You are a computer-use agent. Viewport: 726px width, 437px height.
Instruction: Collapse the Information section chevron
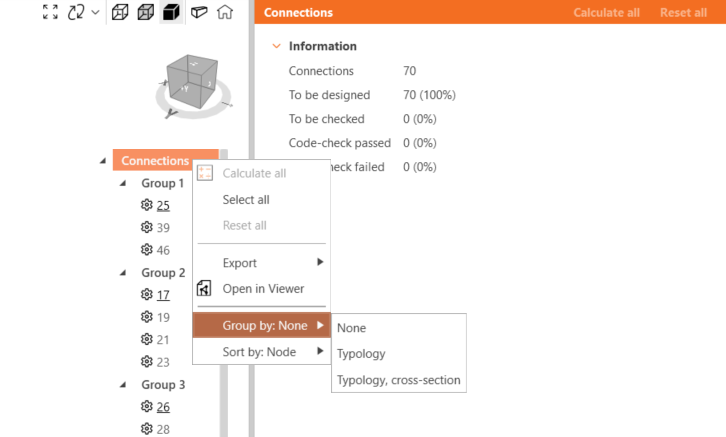pos(276,46)
